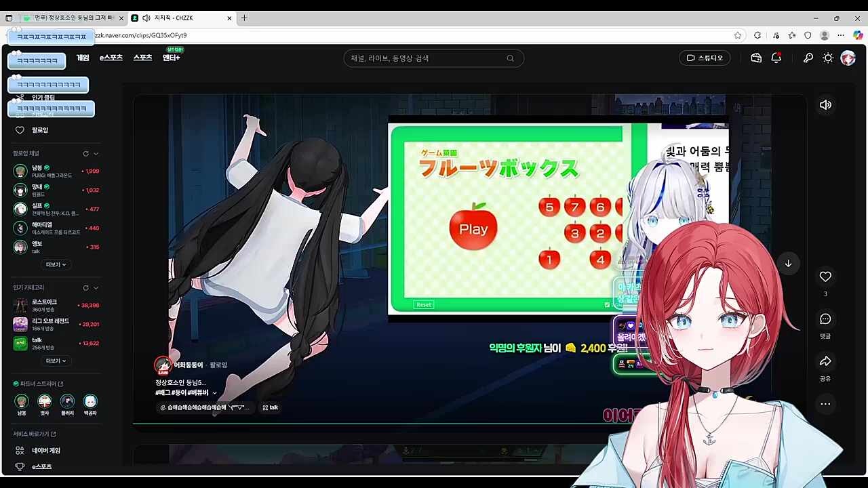Image resolution: width=868 pixels, height=488 pixels.
Task: Expand the clip hashtag description chevron
Action: (215, 392)
